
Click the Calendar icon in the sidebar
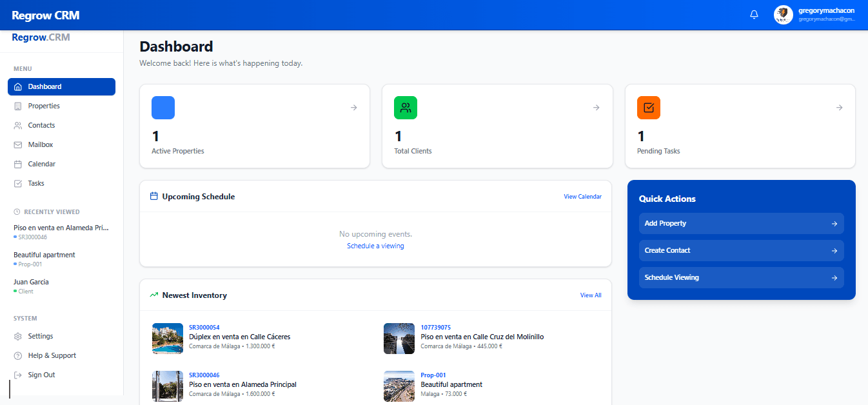16,164
